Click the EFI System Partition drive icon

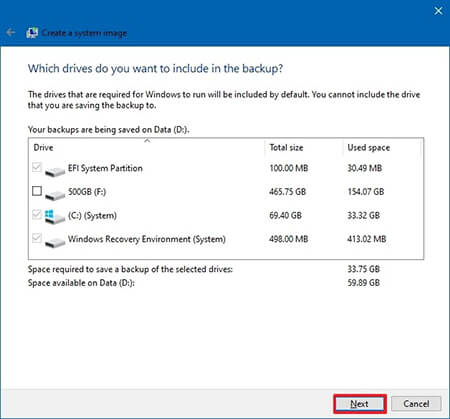(55, 171)
